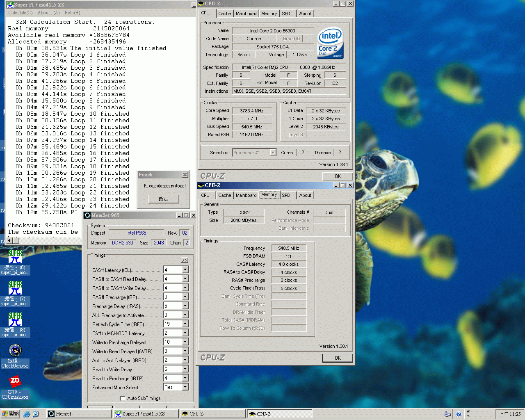The height and width of the screenshot is (420, 525).
Task: Open desktop shortcut super_pi_mo (7)
Action: [x=15, y=293]
